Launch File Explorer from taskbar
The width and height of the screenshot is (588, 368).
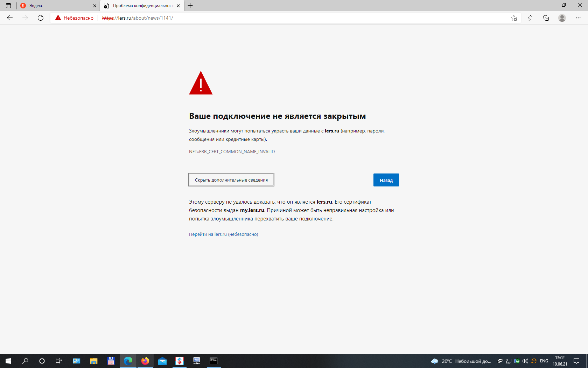[x=94, y=361]
